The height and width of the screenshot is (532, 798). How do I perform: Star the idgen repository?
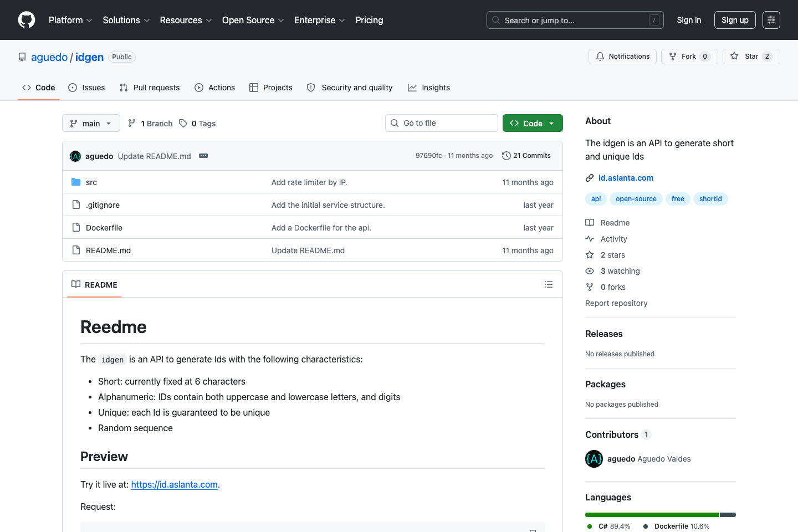pos(751,56)
